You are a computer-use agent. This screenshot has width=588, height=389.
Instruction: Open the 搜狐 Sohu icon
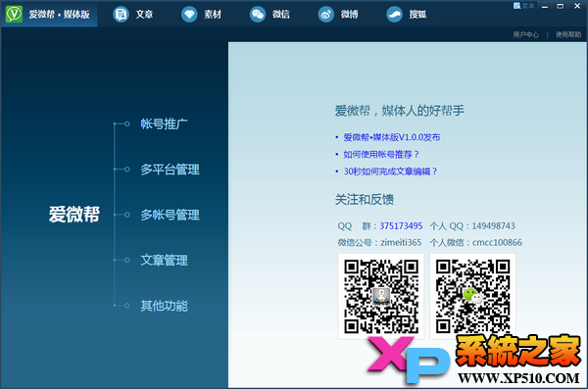click(395, 15)
